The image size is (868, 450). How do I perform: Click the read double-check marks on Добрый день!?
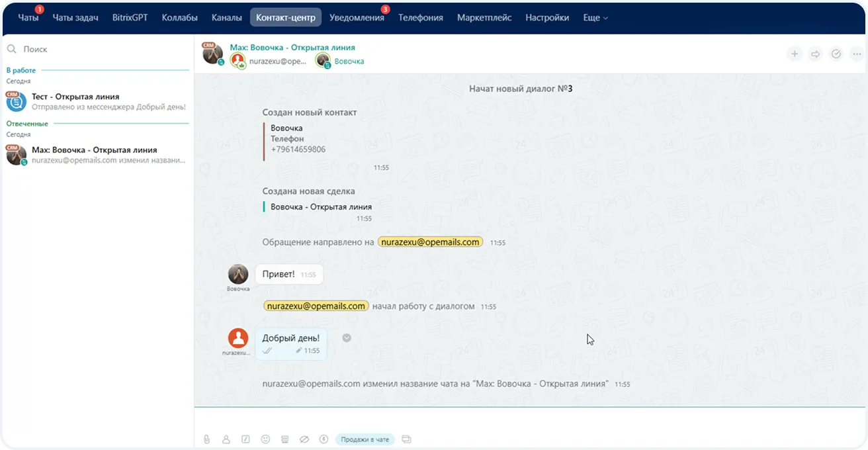(x=267, y=351)
